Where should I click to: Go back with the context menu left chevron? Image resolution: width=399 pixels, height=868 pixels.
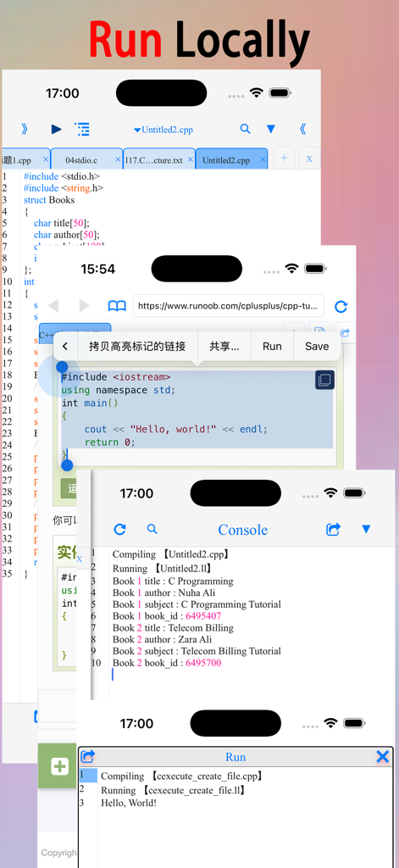[65, 347]
